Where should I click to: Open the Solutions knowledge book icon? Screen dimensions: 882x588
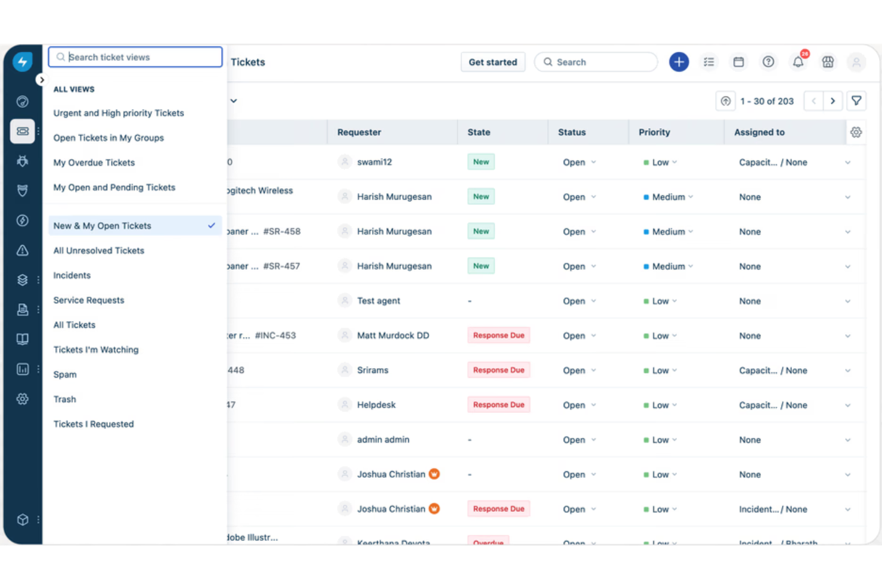(23, 338)
